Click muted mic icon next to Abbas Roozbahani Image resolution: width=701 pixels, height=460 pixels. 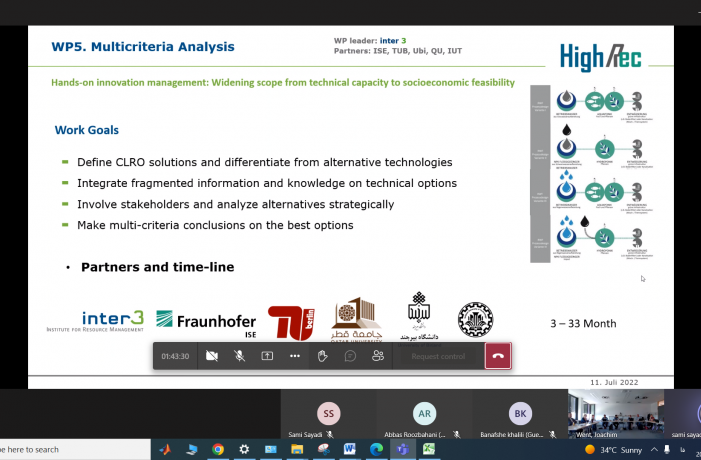[457, 434]
